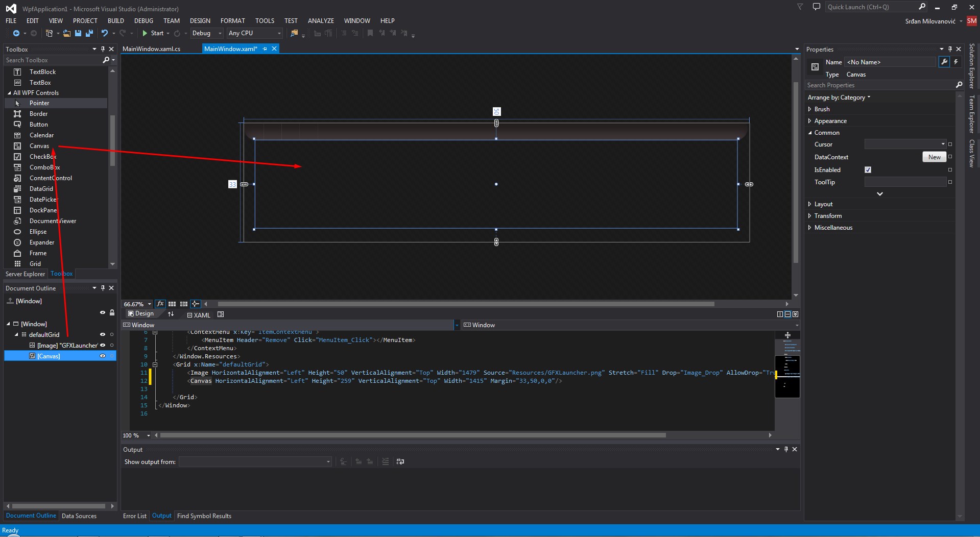Expand the Layout property category
980x537 pixels.
coord(810,204)
